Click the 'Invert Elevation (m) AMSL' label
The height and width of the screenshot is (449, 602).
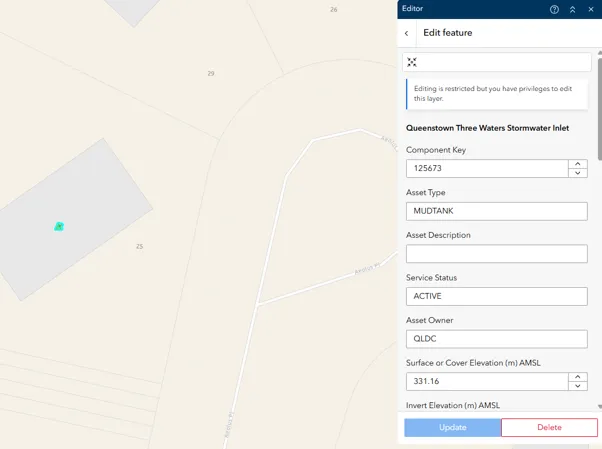coord(453,405)
